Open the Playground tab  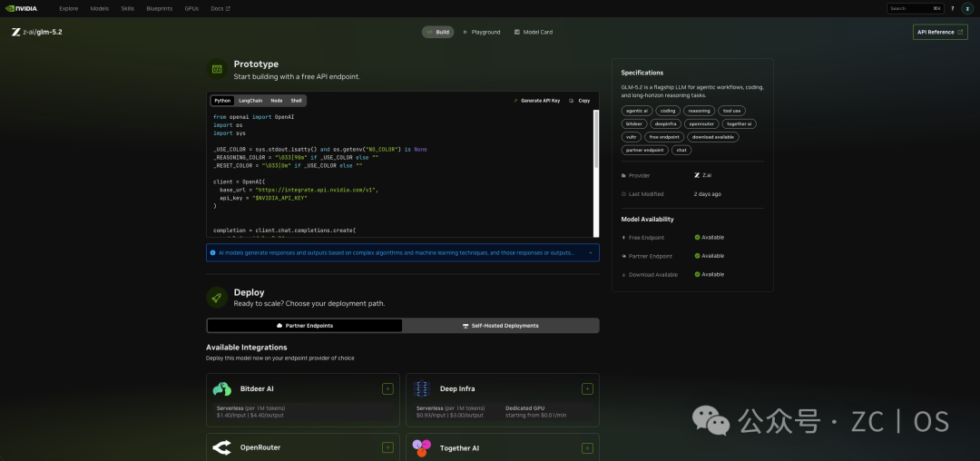(x=482, y=32)
